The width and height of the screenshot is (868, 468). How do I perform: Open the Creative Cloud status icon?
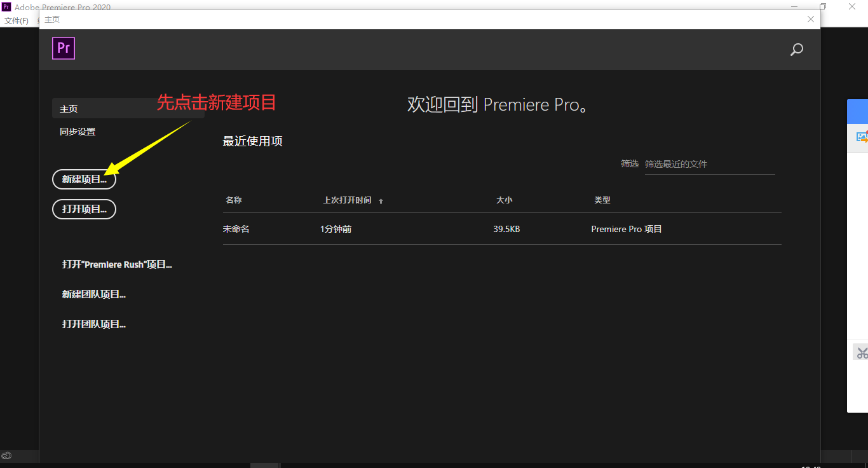click(x=6, y=456)
